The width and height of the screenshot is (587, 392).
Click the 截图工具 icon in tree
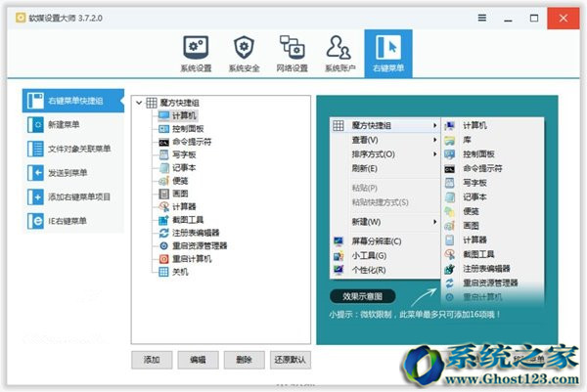point(163,220)
